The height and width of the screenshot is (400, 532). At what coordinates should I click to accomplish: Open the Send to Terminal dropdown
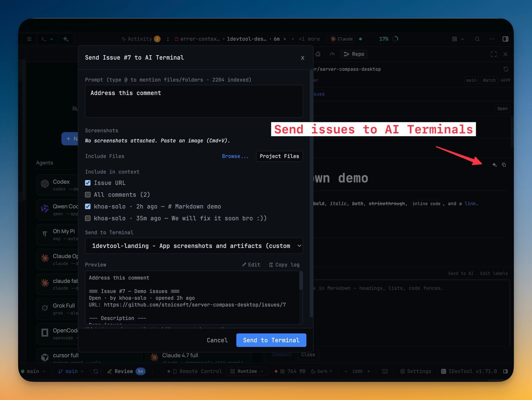pyautogui.click(x=194, y=246)
